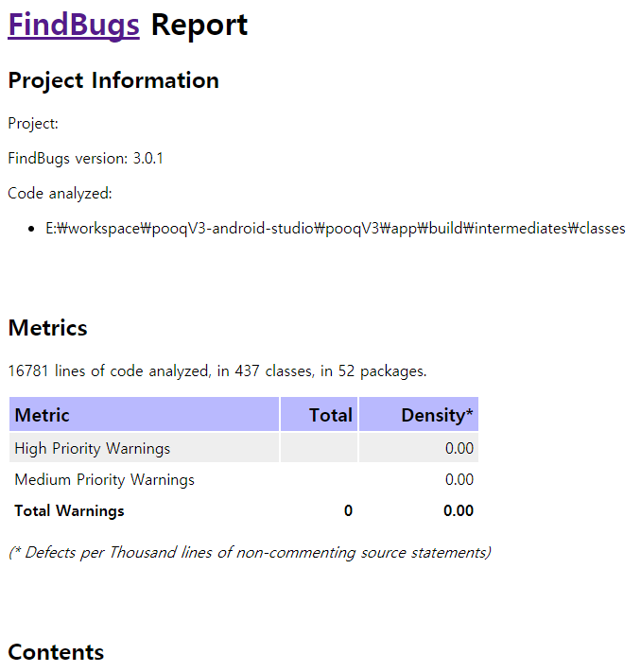Click the Total Warnings count of 0
The width and height of the screenshot is (641, 672).
pos(348,511)
